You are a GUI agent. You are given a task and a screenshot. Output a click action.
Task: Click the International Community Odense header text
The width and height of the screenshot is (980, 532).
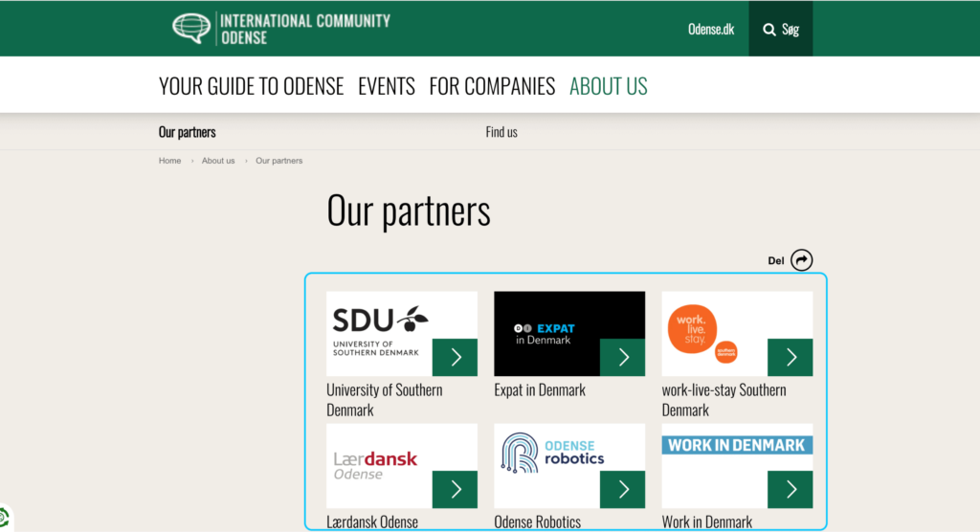pos(305,30)
